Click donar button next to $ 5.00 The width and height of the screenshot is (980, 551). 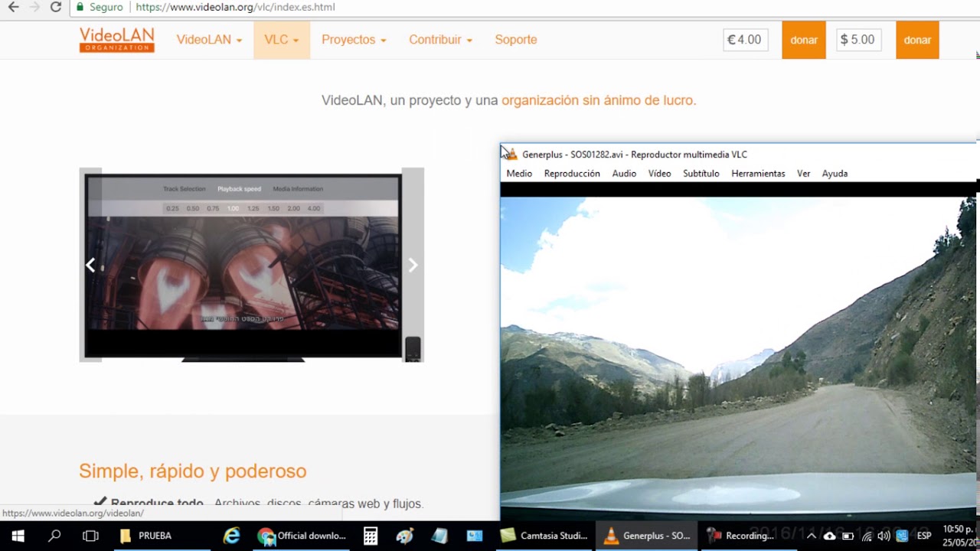click(x=917, y=40)
